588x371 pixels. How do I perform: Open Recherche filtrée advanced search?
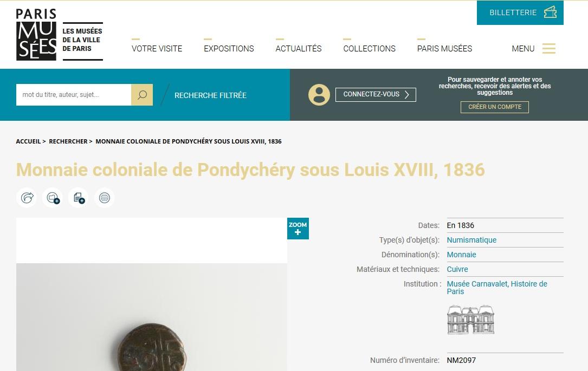(210, 95)
